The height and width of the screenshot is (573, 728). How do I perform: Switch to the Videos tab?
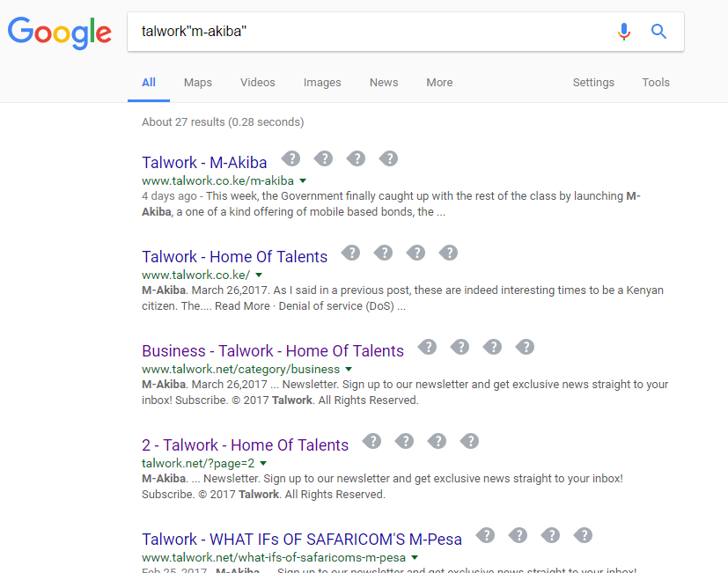coord(258,83)
